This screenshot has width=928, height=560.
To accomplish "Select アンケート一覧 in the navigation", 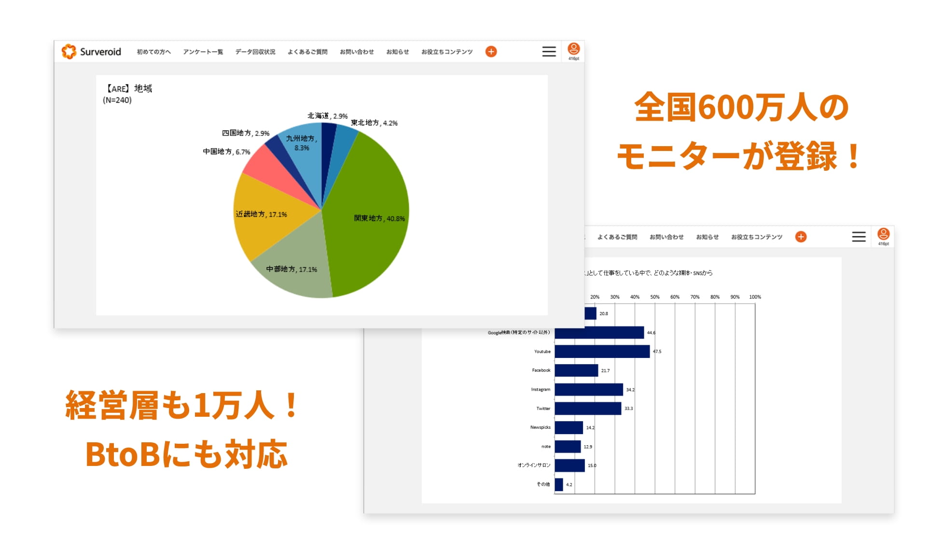I will [203, 52].
